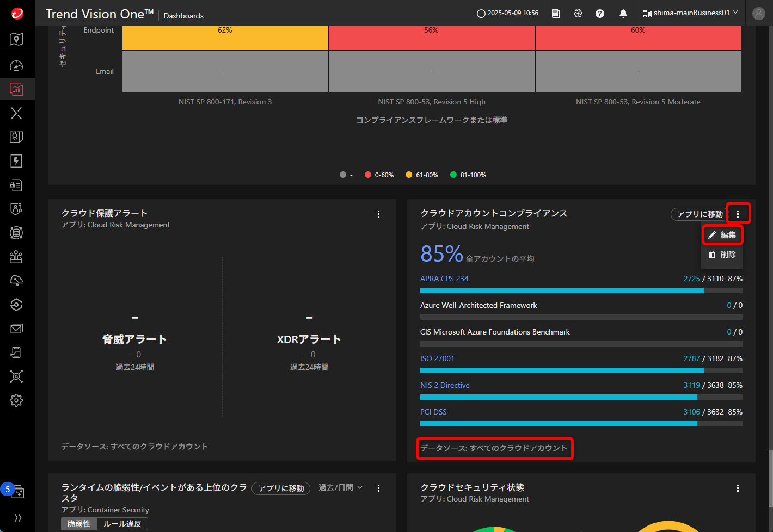Open the network nodes search sidebar icon
This screenshot has width=773, height=532.
point(16,376)
